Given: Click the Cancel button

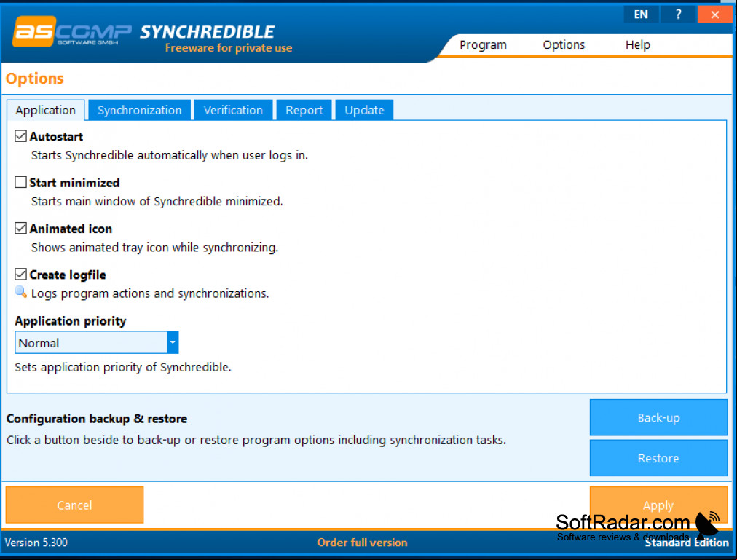Looking at the screenshot, I should point(74,505).
